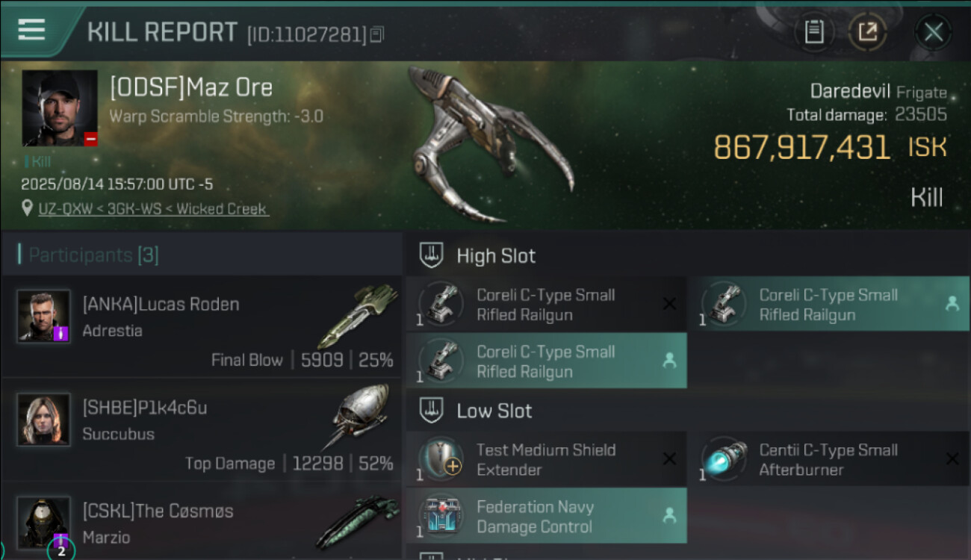Copy the kill report ID icon
The width and height of the screenshot is (971, 560).
377,34
